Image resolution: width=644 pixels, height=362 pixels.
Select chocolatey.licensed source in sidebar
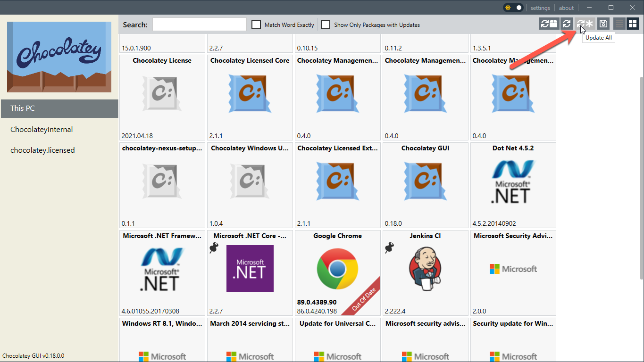[59, 150]
